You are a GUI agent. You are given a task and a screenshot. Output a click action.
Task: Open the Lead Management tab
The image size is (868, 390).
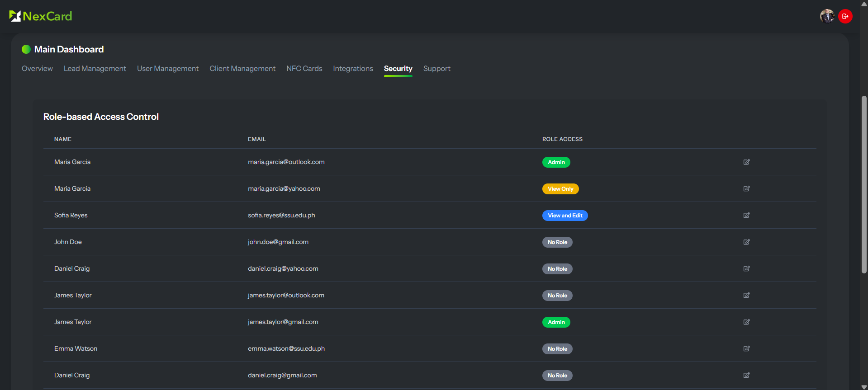click(x=95, y=69)
